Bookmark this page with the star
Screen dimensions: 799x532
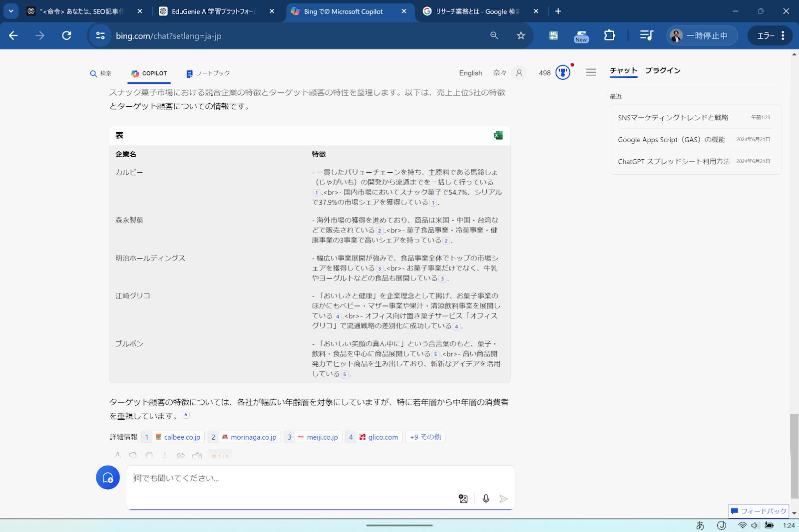coord(521,35)
